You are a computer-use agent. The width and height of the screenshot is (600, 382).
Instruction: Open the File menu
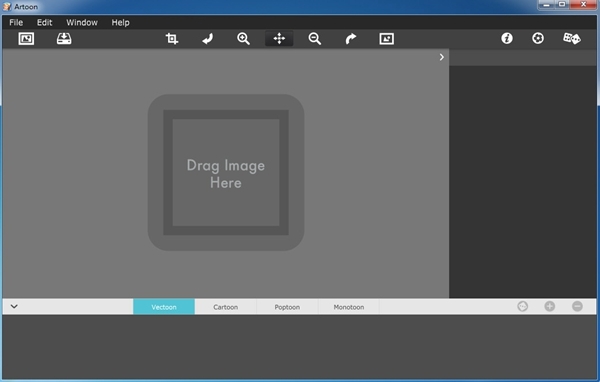16,23
